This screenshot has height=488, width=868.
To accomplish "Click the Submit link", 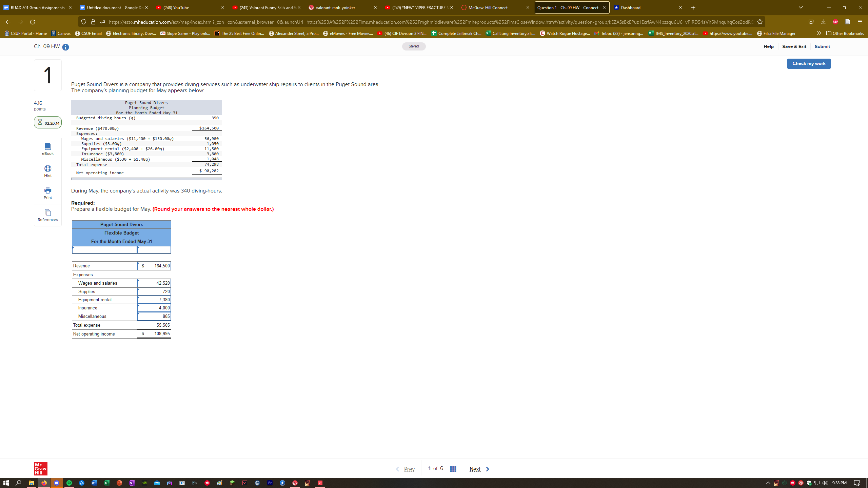I will tap(822, 46).
